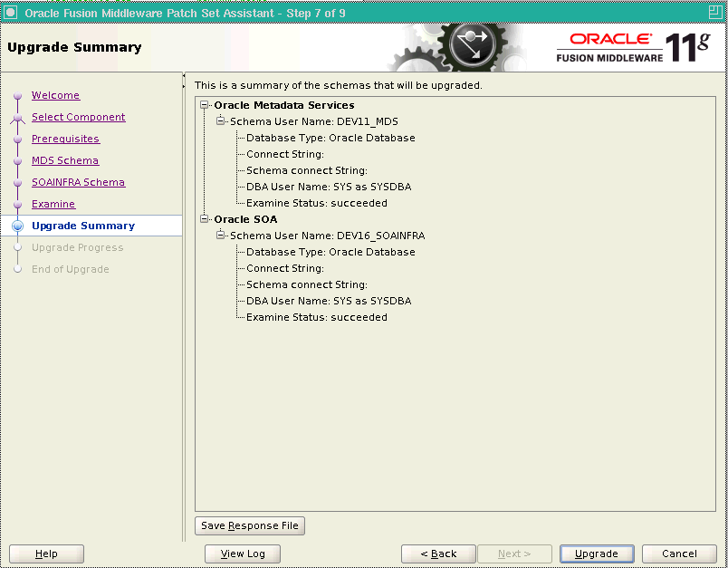Select DBA User Name row under DEV16_SOAINFRA
Screen dimensions: 728x568
(x=329, y=301)
